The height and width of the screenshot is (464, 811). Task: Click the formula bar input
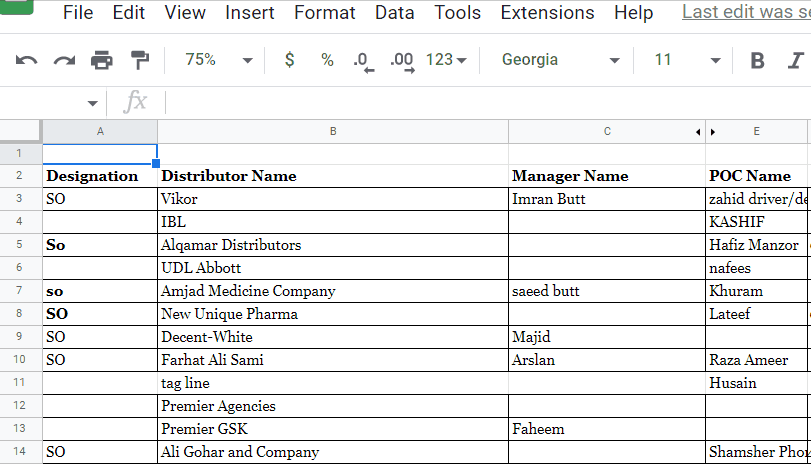(x=488, y=102)
